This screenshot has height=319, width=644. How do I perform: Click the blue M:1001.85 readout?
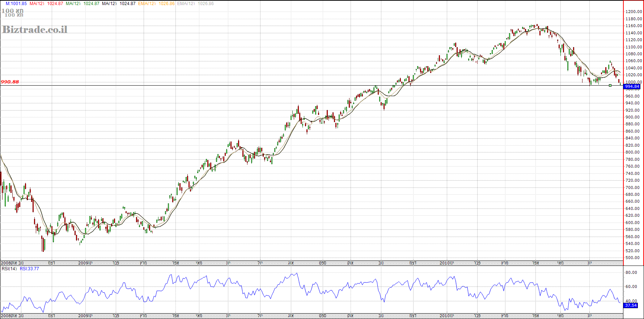click(16, 4)
